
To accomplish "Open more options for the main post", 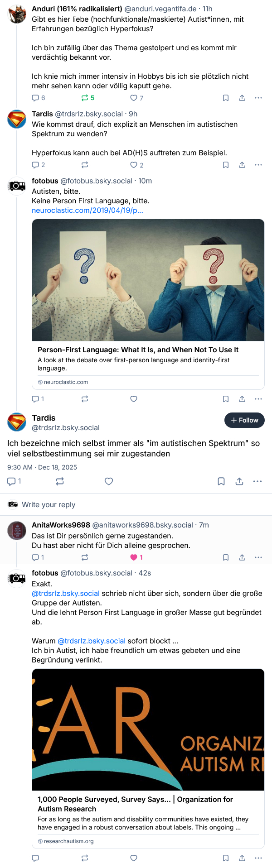I will pyautogui.click(x=257, y=481).
